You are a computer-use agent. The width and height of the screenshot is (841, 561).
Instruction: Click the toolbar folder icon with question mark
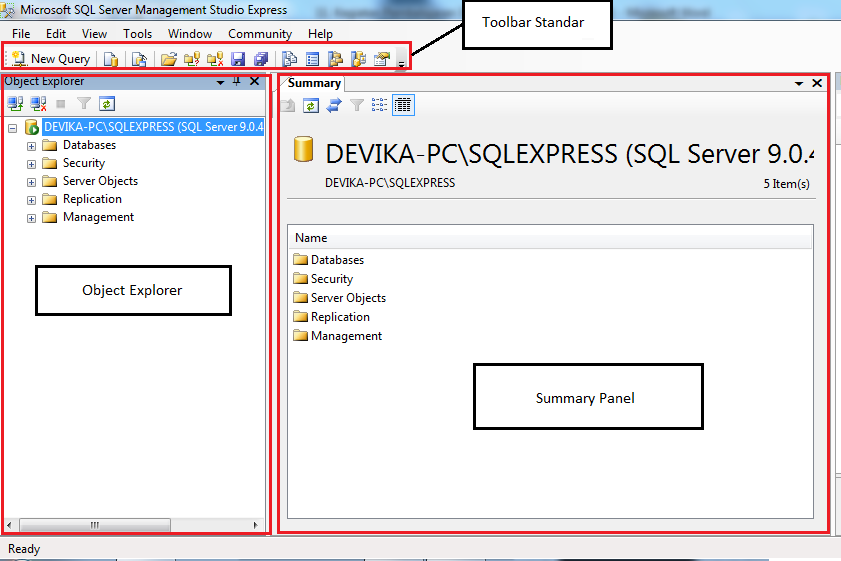(x=191, y=59)
